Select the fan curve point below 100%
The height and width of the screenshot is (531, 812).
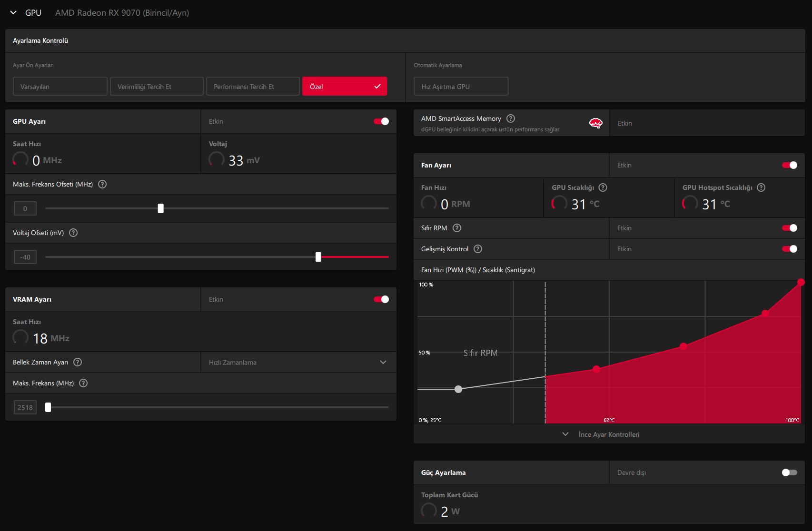point(765,314)
